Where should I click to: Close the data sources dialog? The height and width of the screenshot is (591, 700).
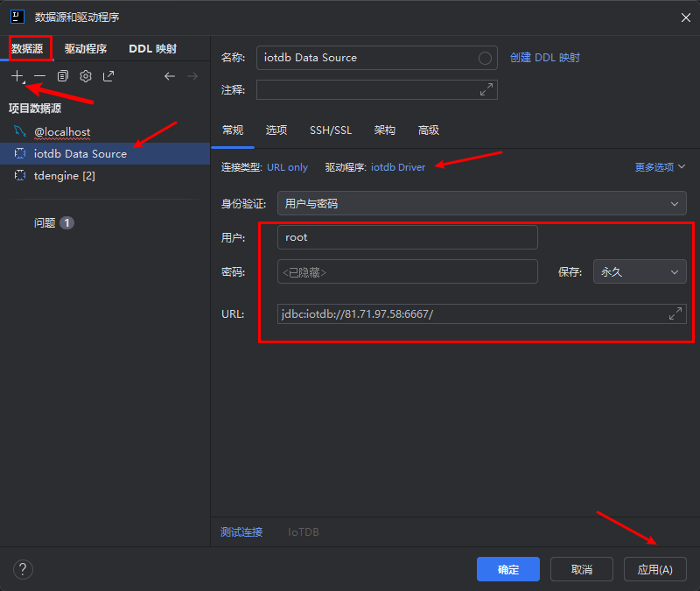(x=686, y=18)
